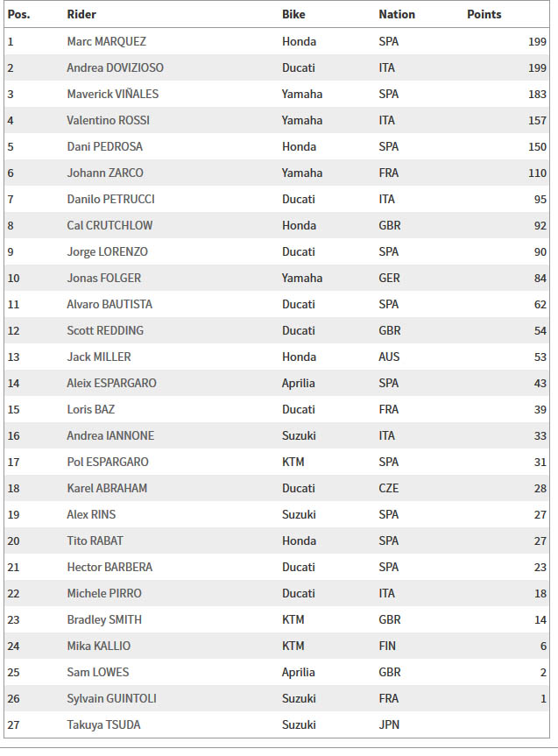This screenshot has height=756, width=558.
Task: Click the Rider column header
Action: 81,15
